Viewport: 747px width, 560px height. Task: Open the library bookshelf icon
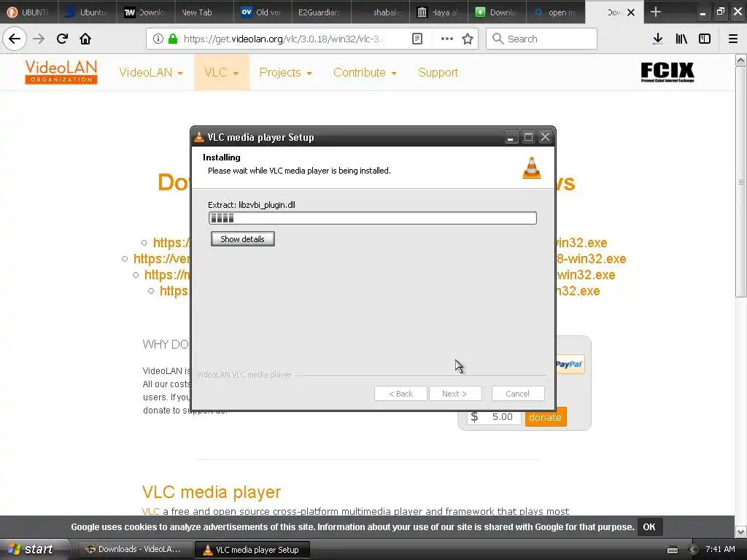coord(681,39)
